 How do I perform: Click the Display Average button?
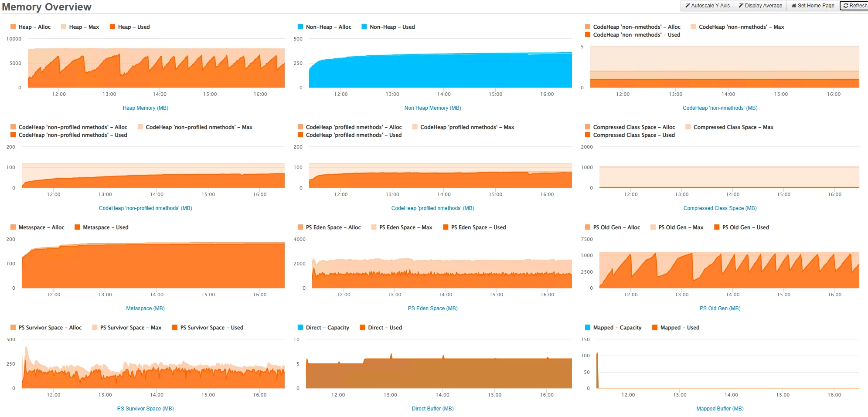[760, 6]
